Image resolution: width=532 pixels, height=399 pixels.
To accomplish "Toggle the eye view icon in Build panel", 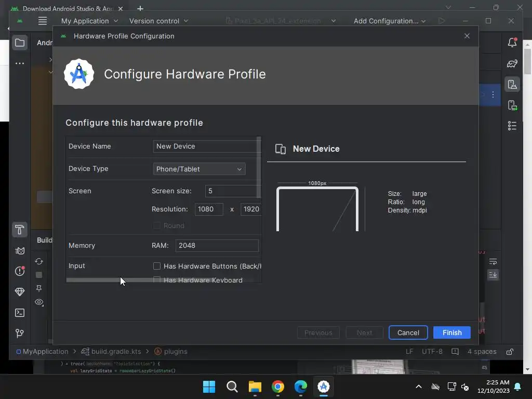I will [x=39, y=302].
